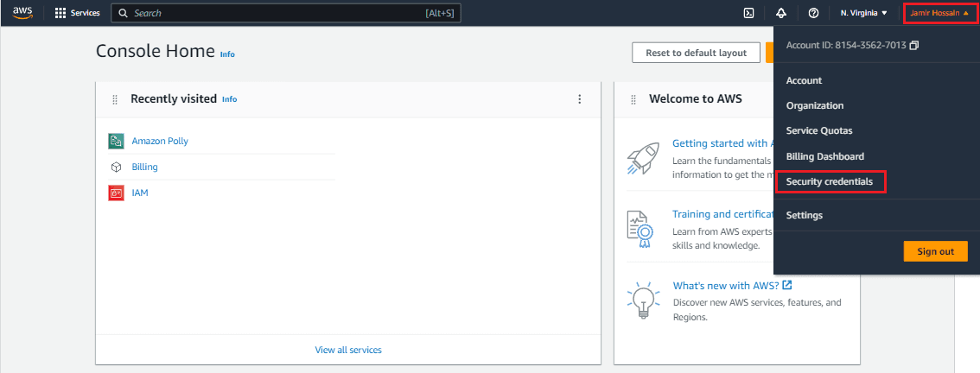Collapse the Jamir Hossain account menu

(x=941, y=13)
